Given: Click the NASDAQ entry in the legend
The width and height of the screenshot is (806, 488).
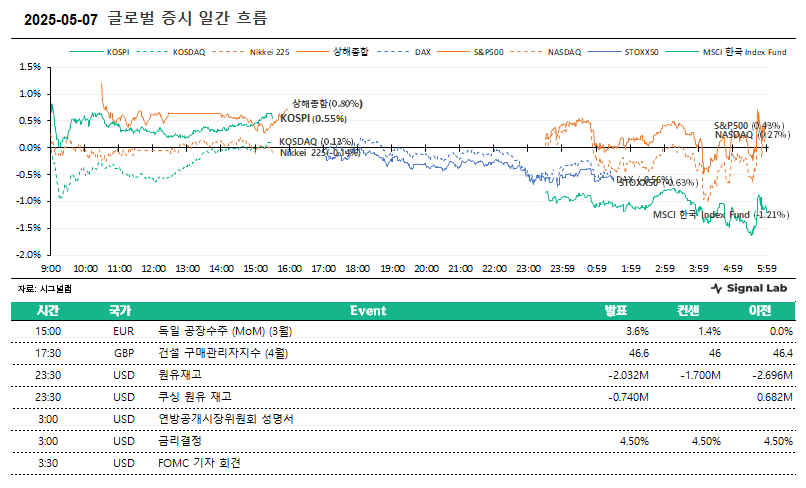Looking at the screenshot, I should (x=546, y=52).
